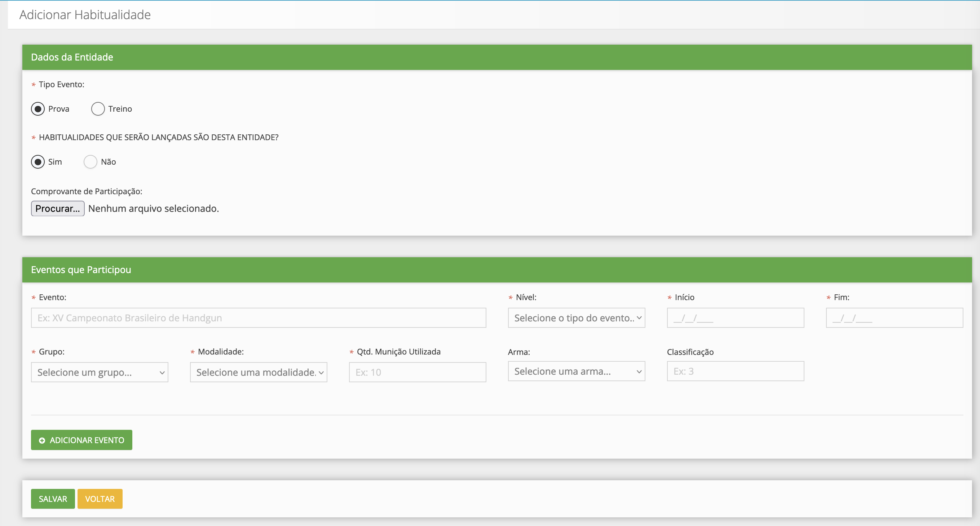This screenshot has height=526, width=980.
Task: Click the plus icon on Adicionar Evento
Action: (x=42, y=441)
